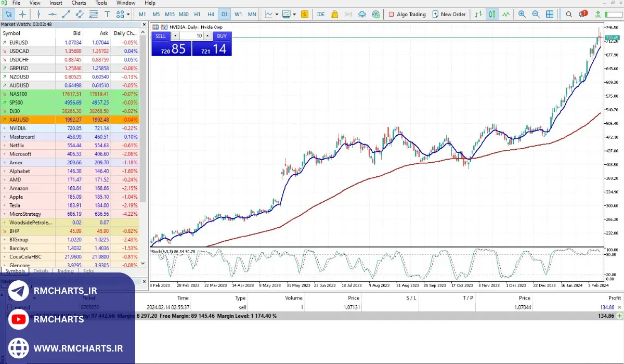This screenshot has width=624, height=364.
Task: Zoom in on the chart
Action: tap(523, 15)
